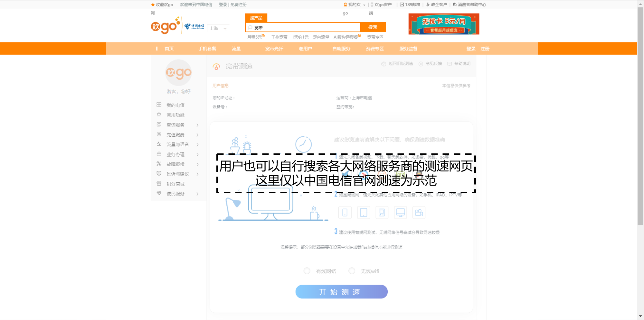
Task: Go to 宽带光纤 in navigation bar
Action: (274, 49)
